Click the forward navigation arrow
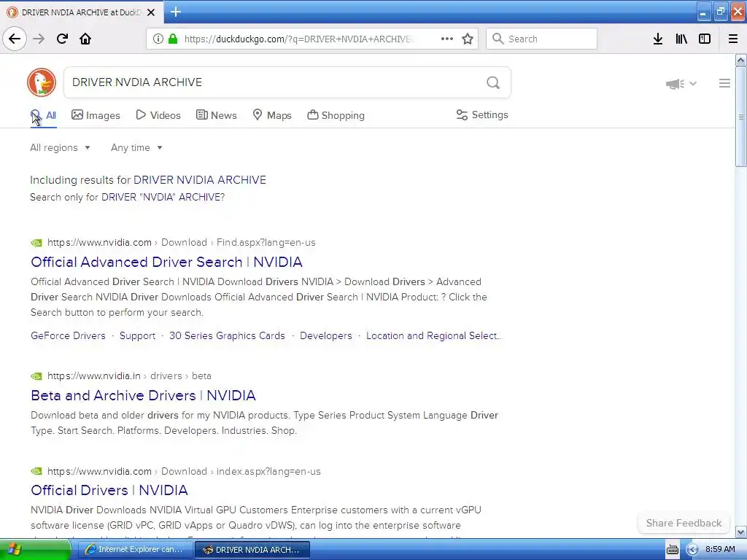 (x=39, y=39)
